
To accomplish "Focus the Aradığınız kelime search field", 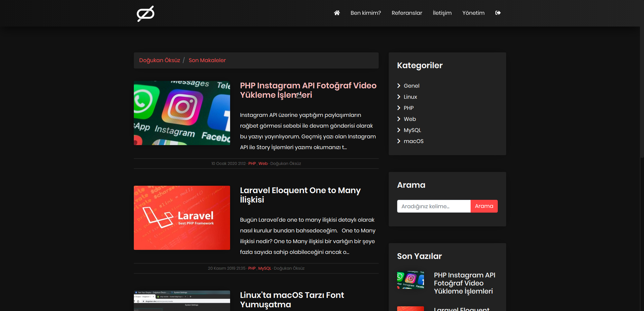I will pyautogui.click(x=434, y=206).
